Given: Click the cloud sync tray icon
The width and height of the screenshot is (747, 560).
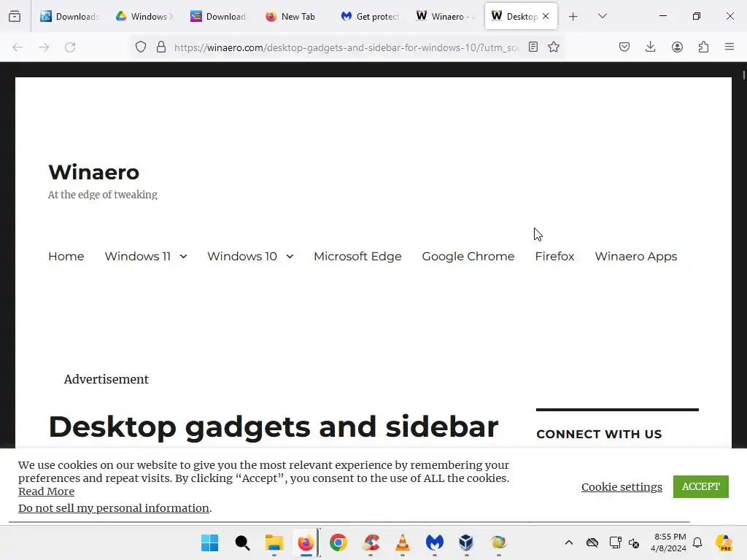Looking at the screenshot, I should coord(592,542).
